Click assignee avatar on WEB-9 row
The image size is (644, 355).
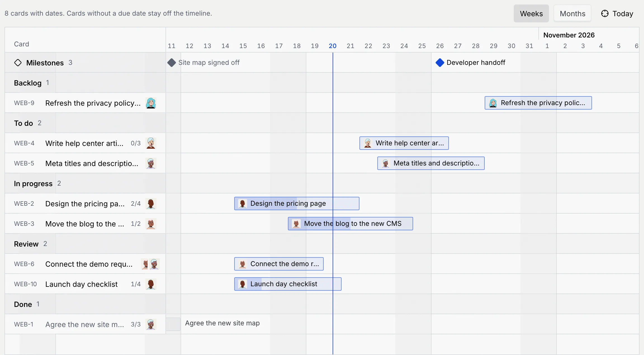click(151, 103)
